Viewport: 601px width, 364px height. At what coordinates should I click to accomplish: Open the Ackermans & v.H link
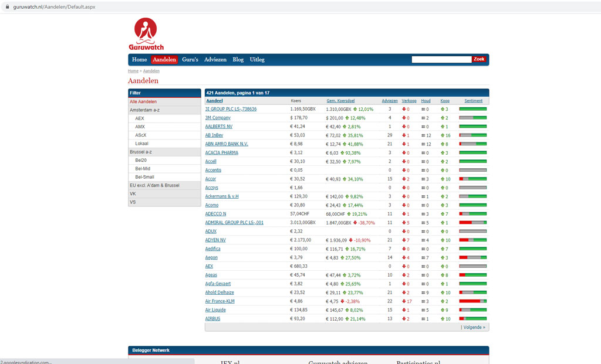click(x=222, y=196)
